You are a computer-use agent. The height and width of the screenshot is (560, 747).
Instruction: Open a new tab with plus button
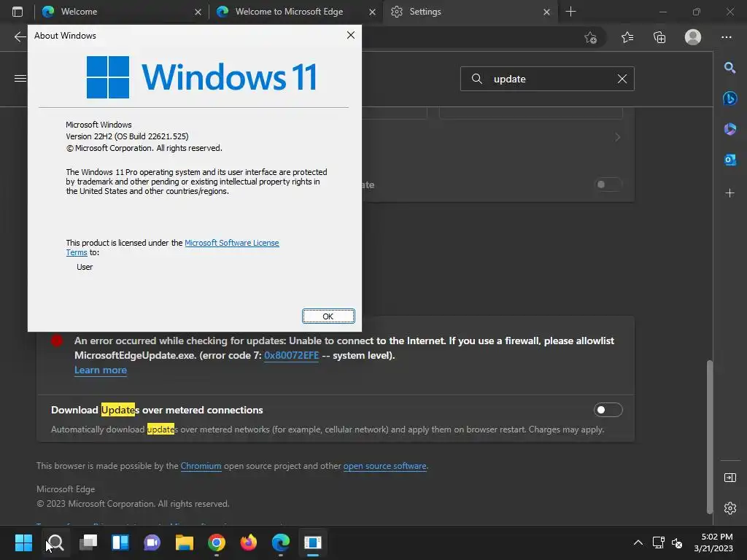[570, 12]
